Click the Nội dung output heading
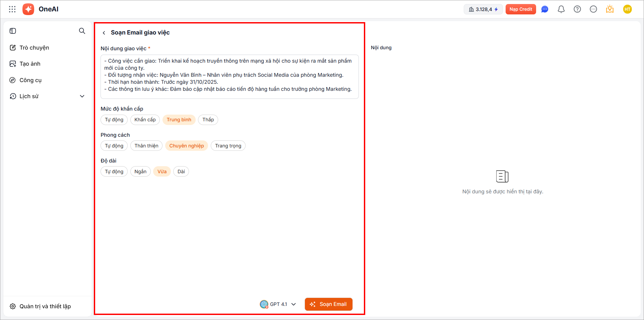The image size is (644, 320). point(381,48)
